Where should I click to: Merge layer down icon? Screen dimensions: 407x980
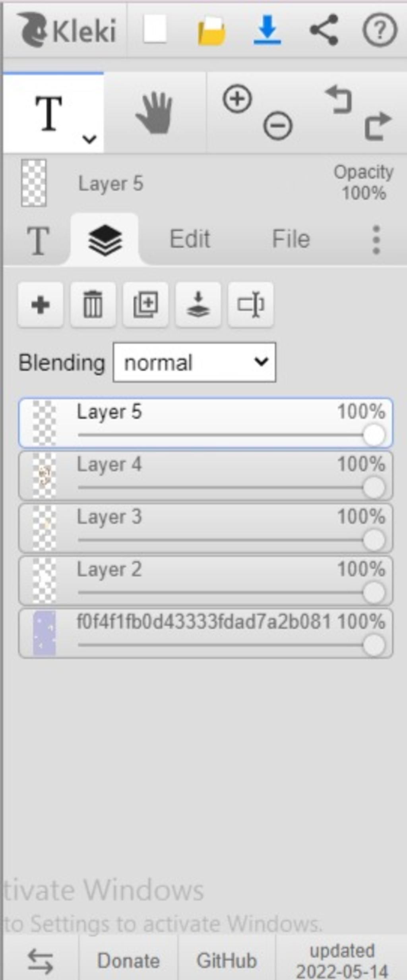click(198, 305)
